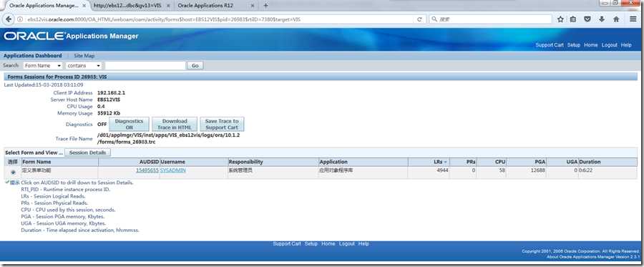Click Support Cart link in header
644x267 pixels.
coord(550,45)
